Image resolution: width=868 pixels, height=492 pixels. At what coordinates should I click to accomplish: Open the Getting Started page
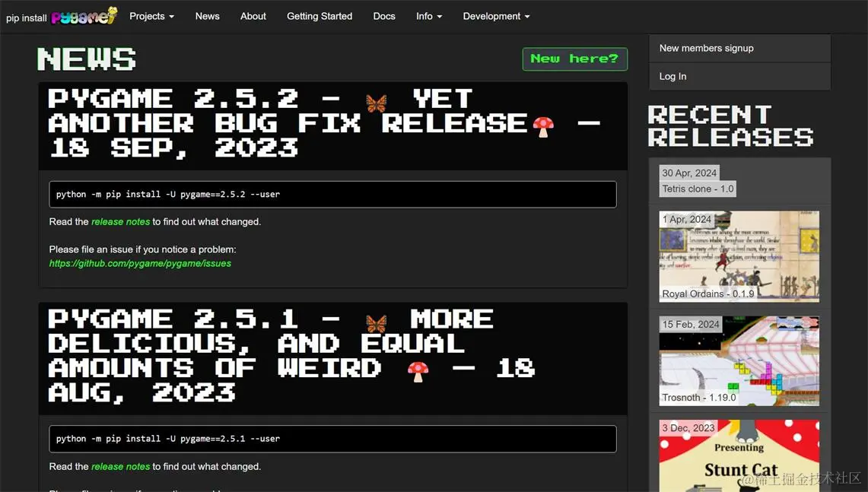(x=320, y=16)
